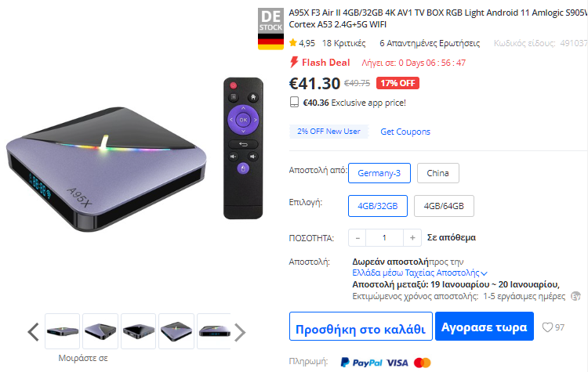The width and height of the screenshot is (588, 372).
Task: Click the Flash Deal lightning icon
Action: pos(294,62)
